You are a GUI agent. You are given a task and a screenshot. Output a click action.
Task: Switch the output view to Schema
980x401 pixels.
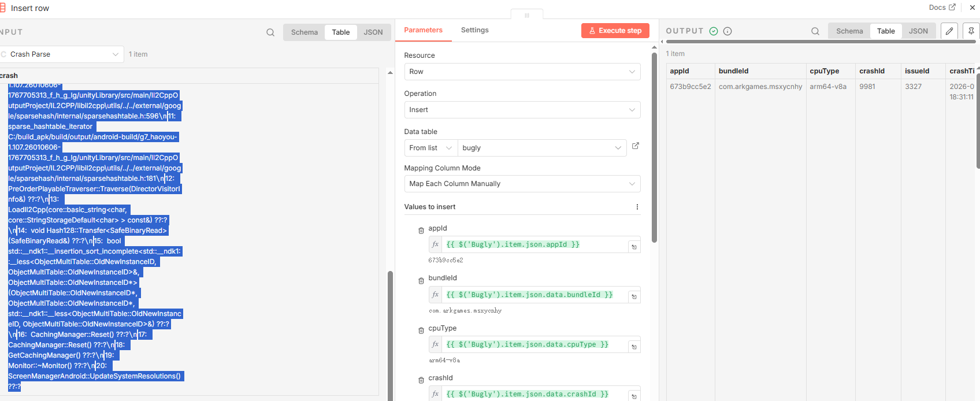(849, 31)
